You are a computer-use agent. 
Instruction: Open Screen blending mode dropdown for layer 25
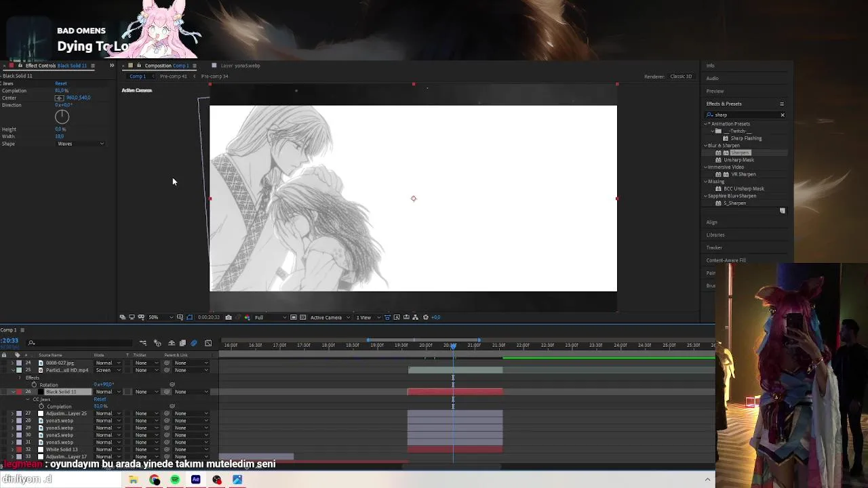(108, 370)
